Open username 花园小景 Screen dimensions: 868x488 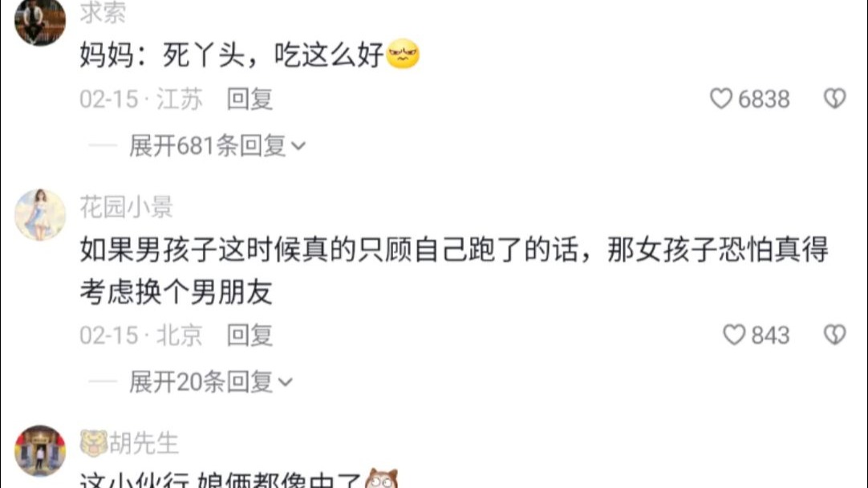[126, 207]
